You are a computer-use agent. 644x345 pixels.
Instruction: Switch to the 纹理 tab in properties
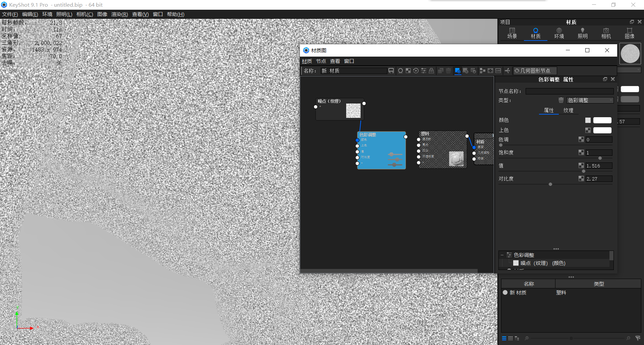pos(569,110)
